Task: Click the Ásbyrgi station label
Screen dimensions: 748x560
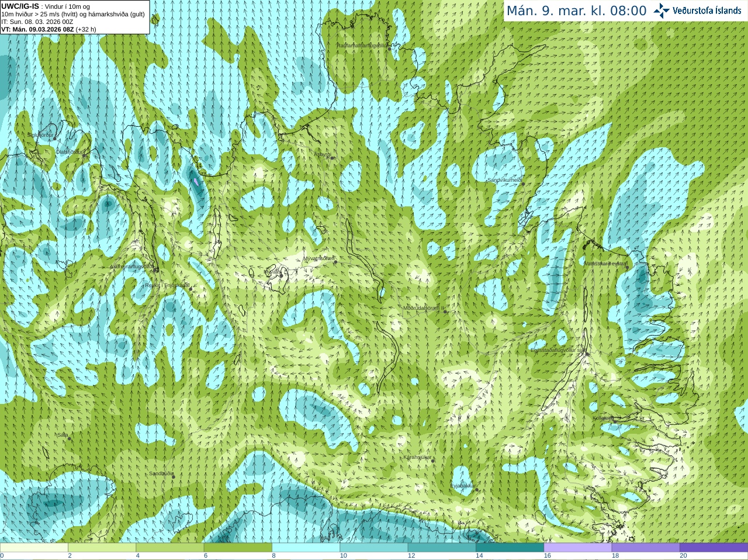Action: point(322,154)
